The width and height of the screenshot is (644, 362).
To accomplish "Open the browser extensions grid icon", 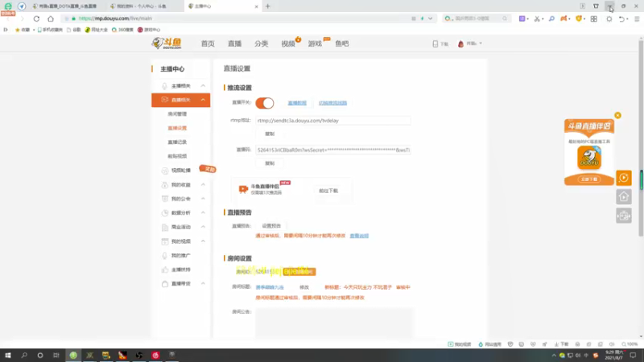I will pyautogui.click(x=594, y=19).
